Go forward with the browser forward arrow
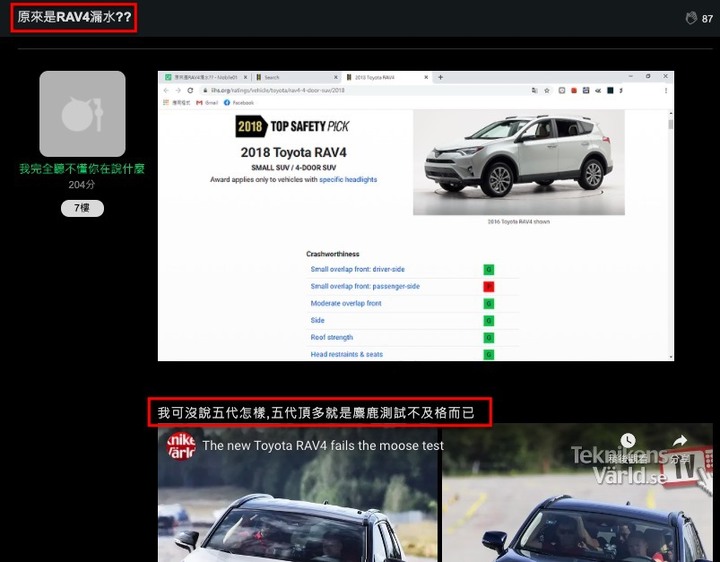720x562 pixels. pyautogui.click(x=178, y=90)
